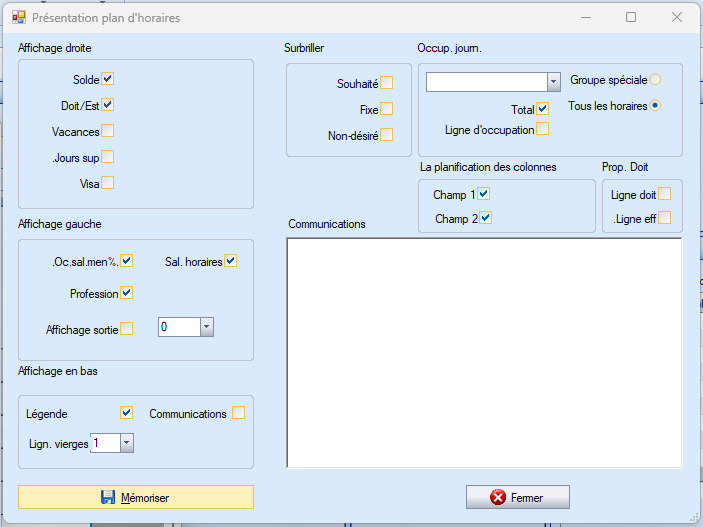
Task: Uncheck the Légende checkbox
Action: 126,412
